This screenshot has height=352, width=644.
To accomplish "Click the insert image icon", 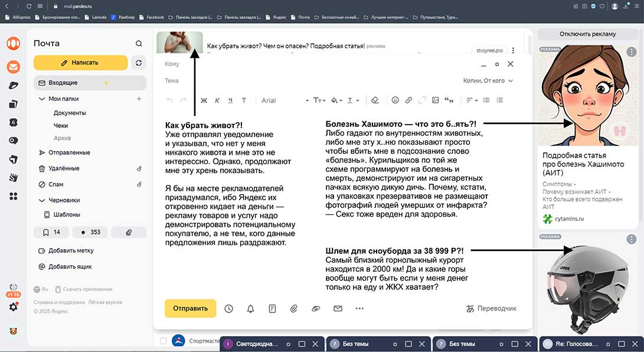I will coord(436,100).
